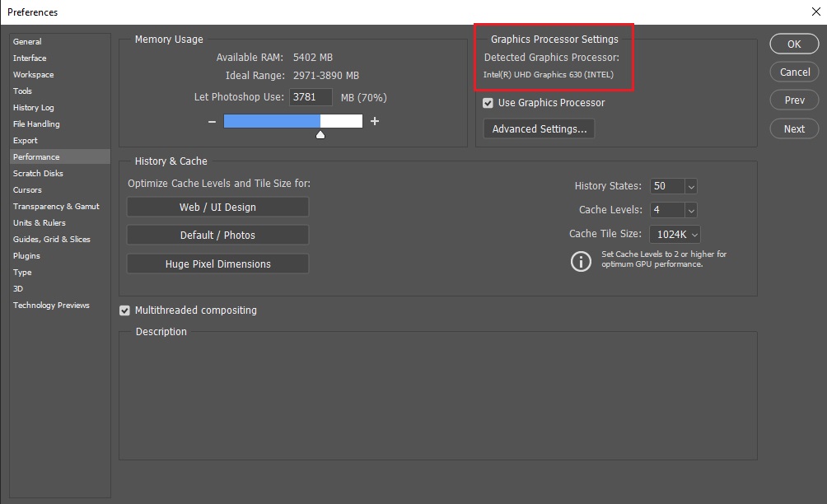Toggle the Use Graphics Processor checkbox off
The width and height of the screenshot is (827, 504).
pos(487,102)
